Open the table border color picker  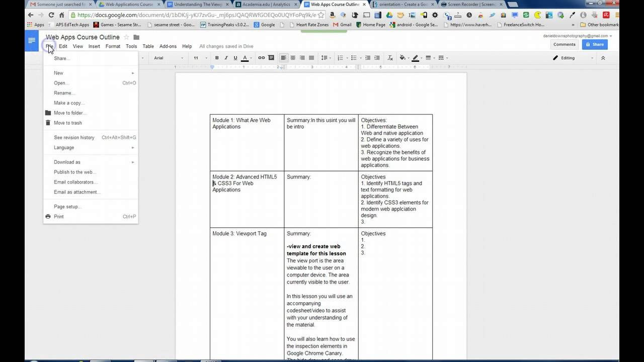pyautogui.click(x=417, y=58)
